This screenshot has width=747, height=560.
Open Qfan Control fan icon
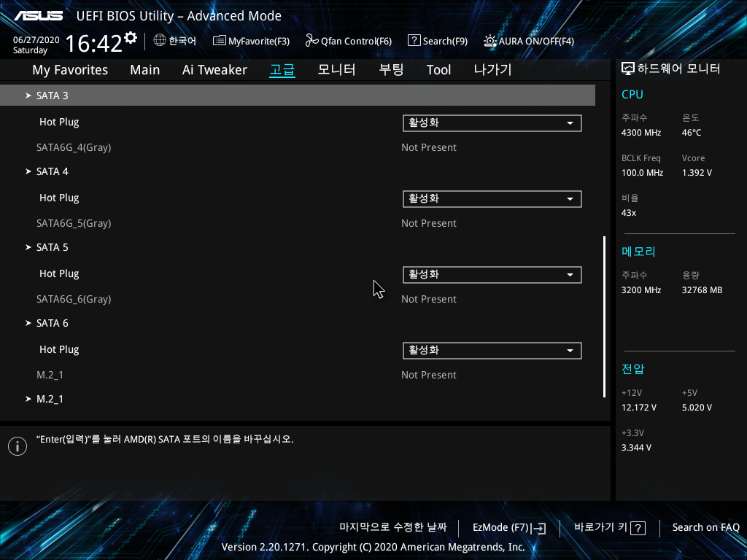tap(311, 41)
